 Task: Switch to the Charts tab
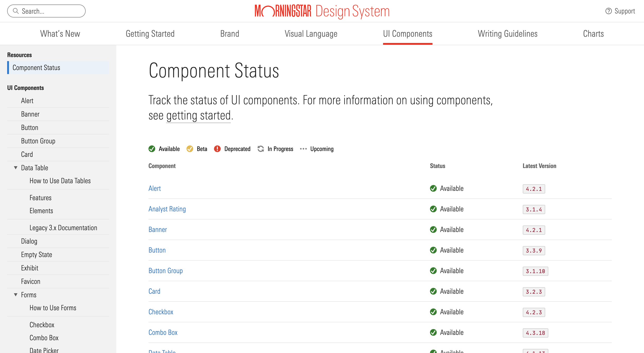click(593, 33)
